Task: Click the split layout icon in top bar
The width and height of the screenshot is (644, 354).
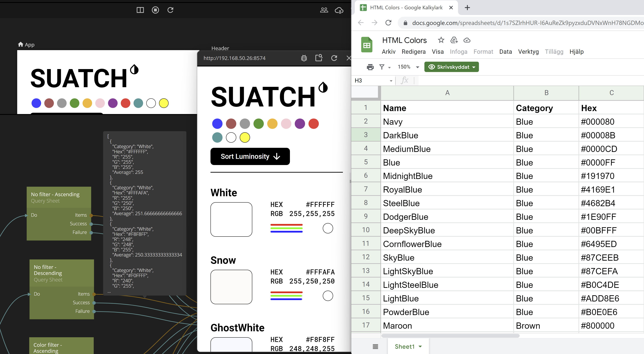Action: coord(140,10)
